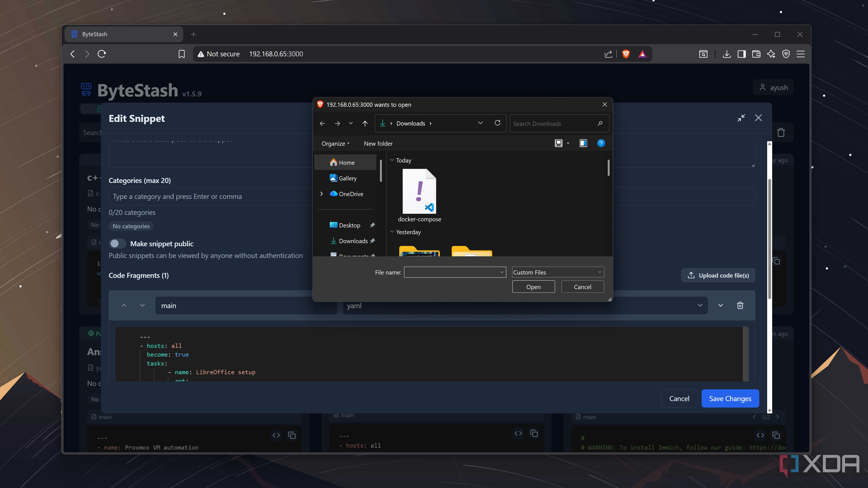Click Cancel in file dialog
Image resolution: width=868 pixels, height=488 pixels.
click(582, 287)
